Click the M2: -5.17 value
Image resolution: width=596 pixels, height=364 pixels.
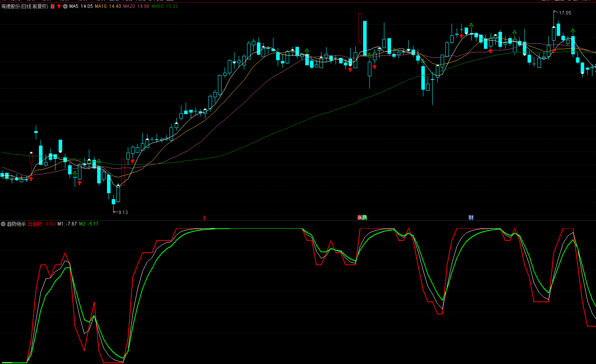[89, 224]
